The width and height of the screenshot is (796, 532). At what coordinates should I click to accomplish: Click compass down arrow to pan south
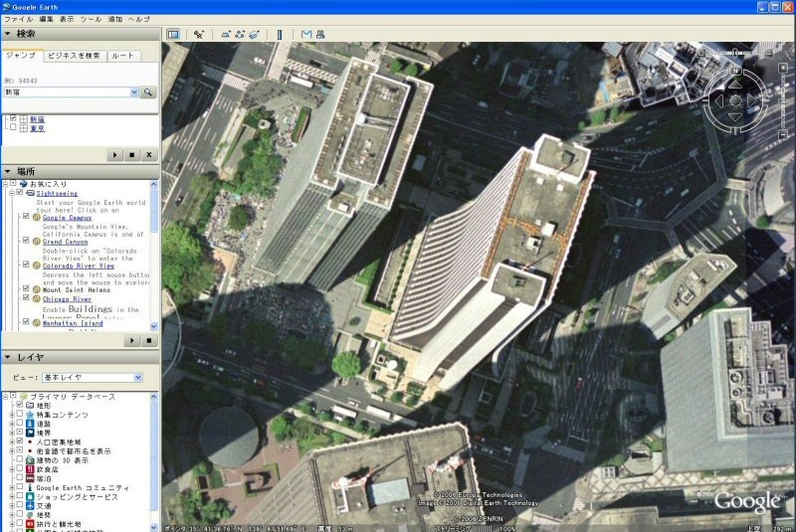735,117
